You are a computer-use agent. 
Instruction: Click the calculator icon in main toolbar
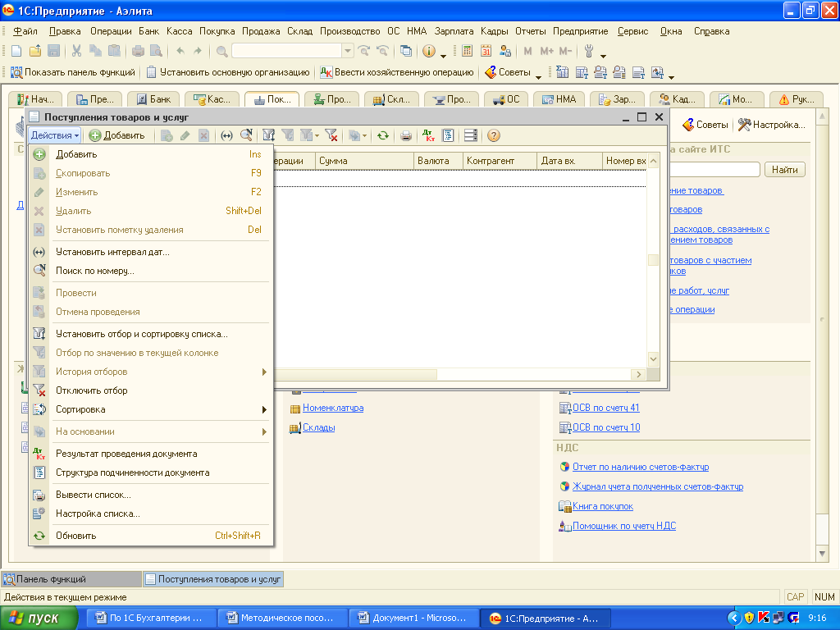(467, 51)
